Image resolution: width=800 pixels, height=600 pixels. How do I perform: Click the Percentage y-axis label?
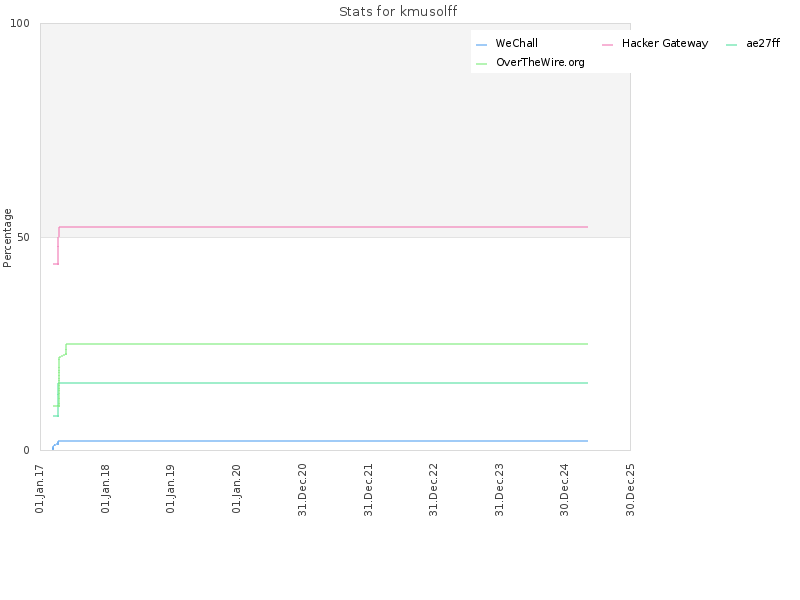click(7, 238)
